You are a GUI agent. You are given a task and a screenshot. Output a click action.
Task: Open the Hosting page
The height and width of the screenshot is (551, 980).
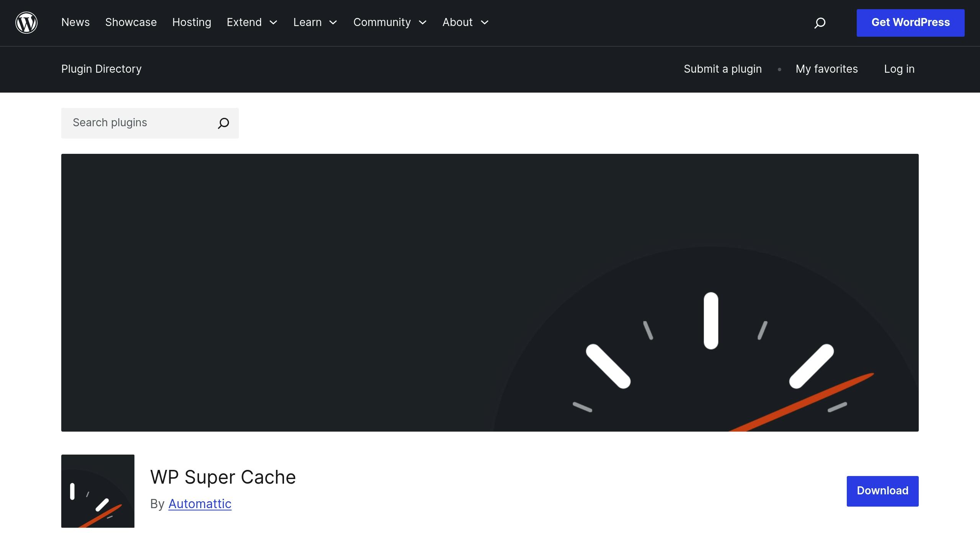192,23
